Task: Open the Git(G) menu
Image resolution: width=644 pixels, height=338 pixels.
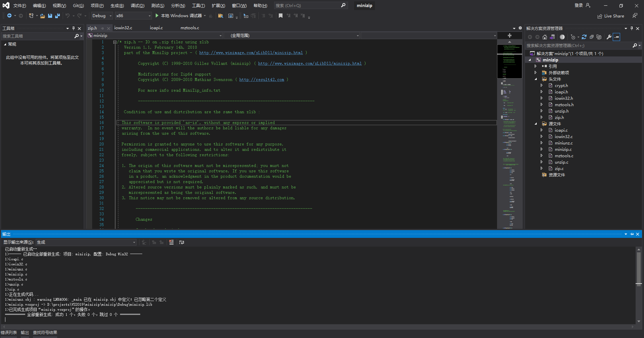Action: 78,6
